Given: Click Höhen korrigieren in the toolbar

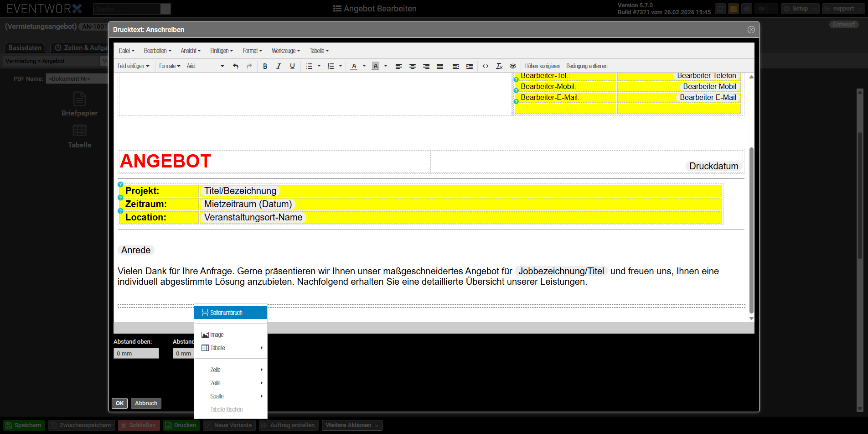Looking at the screenshot, I should click(542, 66).
